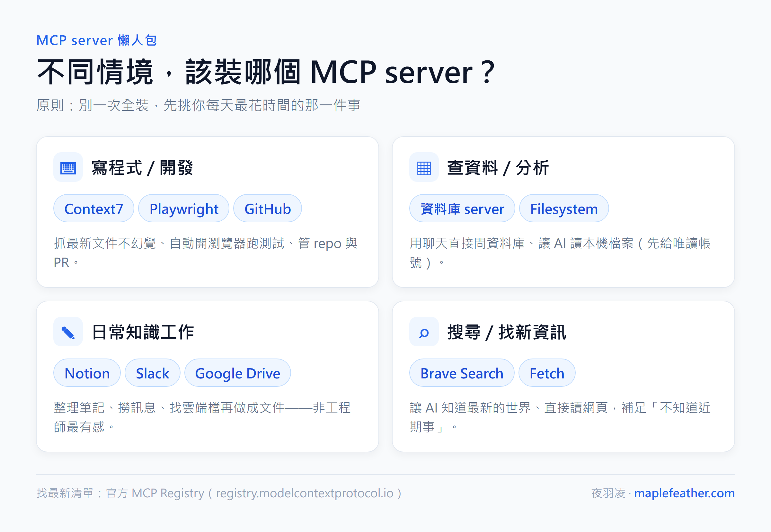Select the Context7 tag
Viewport: 771px width, 532px height.
coord(94,208)
